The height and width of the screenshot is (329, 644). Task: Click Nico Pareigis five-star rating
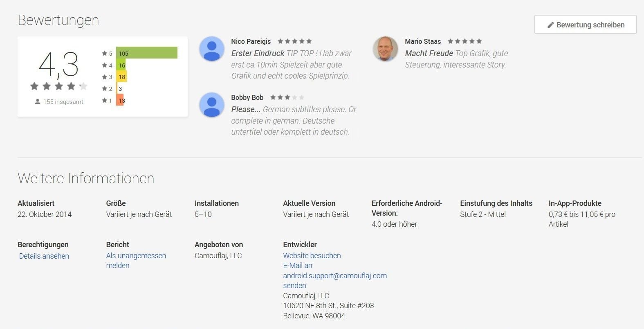click(294, 41)
